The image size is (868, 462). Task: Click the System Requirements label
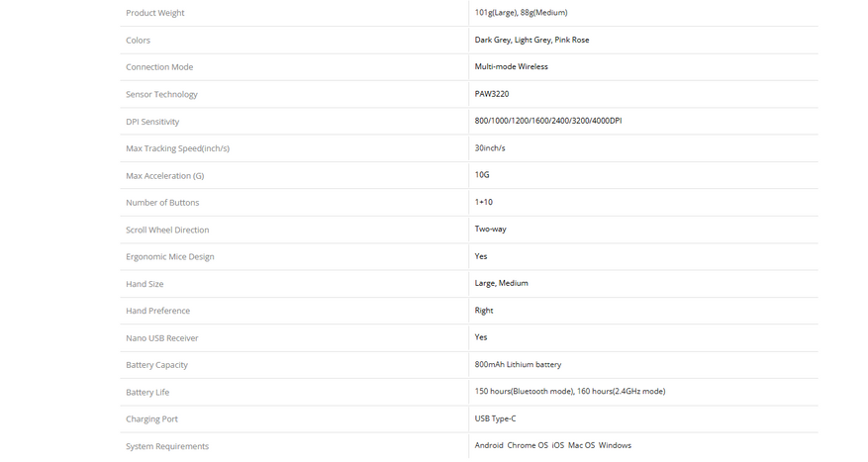point(167,446)
